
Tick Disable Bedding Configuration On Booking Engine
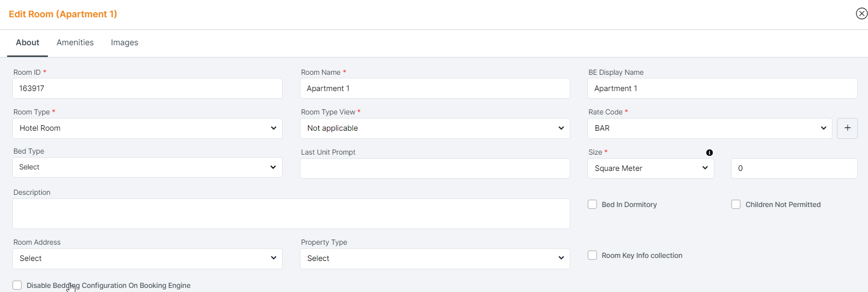(17, 285)
